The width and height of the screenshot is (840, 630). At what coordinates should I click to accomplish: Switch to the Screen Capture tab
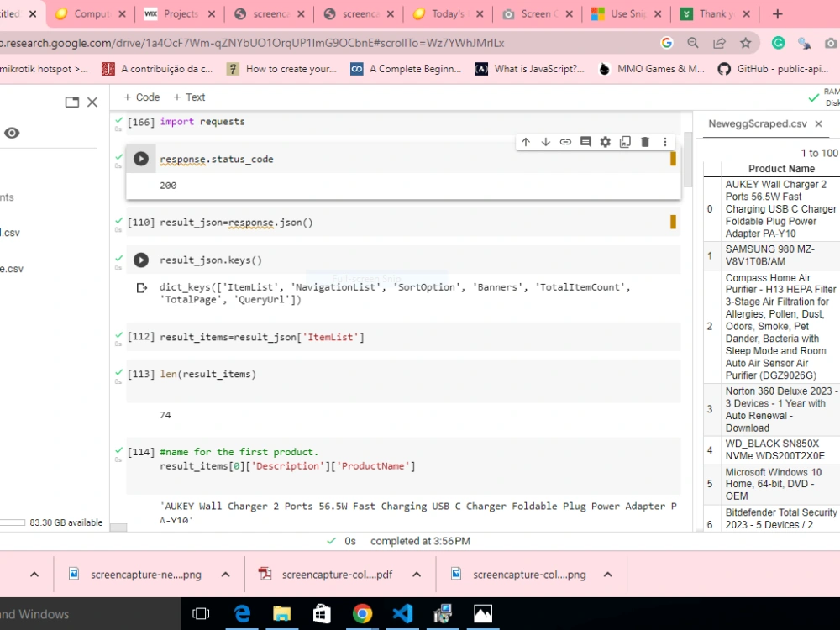pyautogui.click(x=537, y=14)
